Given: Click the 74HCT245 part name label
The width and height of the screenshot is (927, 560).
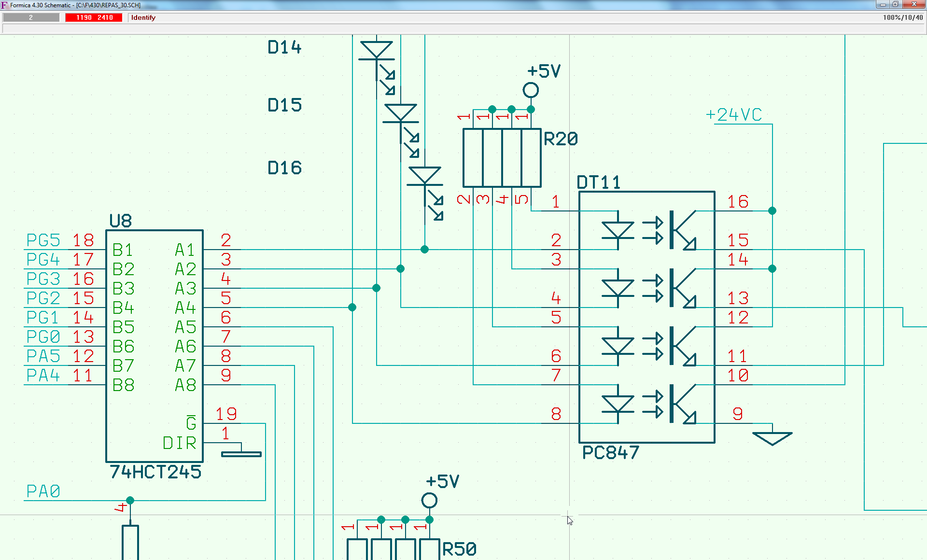Looking at the screenshot, I should pos(155,472).
